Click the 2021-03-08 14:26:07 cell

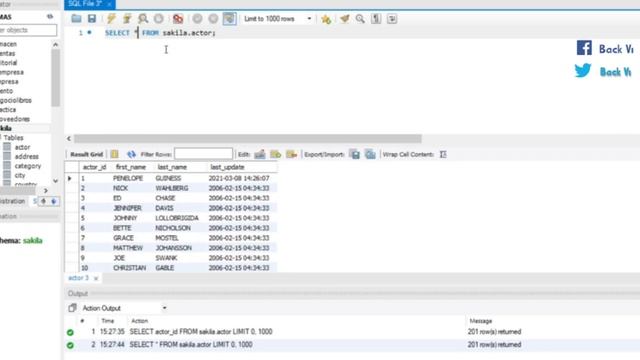pos(239,178)
